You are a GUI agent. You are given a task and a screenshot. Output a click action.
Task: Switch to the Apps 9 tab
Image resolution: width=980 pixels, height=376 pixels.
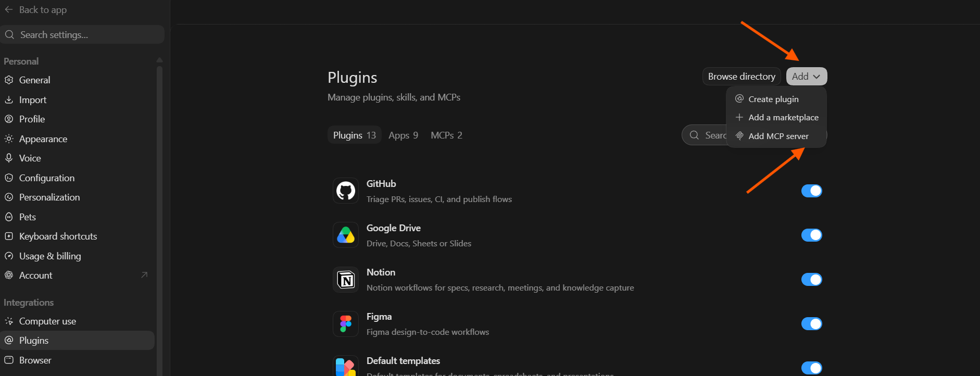point(404,135)
